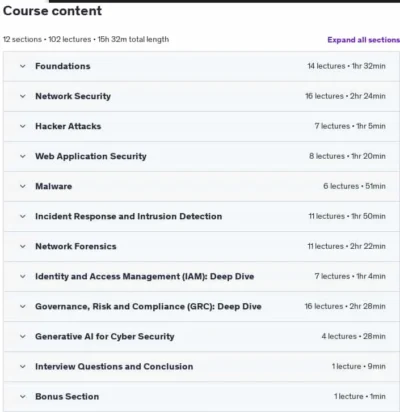
Task: Expand Incident Response and Intrusion Detection chevron
Action: (23, 216)
